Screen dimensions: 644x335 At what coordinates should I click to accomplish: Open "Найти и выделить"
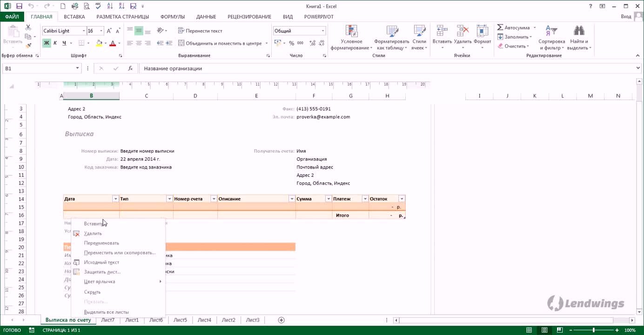[579, 38]
